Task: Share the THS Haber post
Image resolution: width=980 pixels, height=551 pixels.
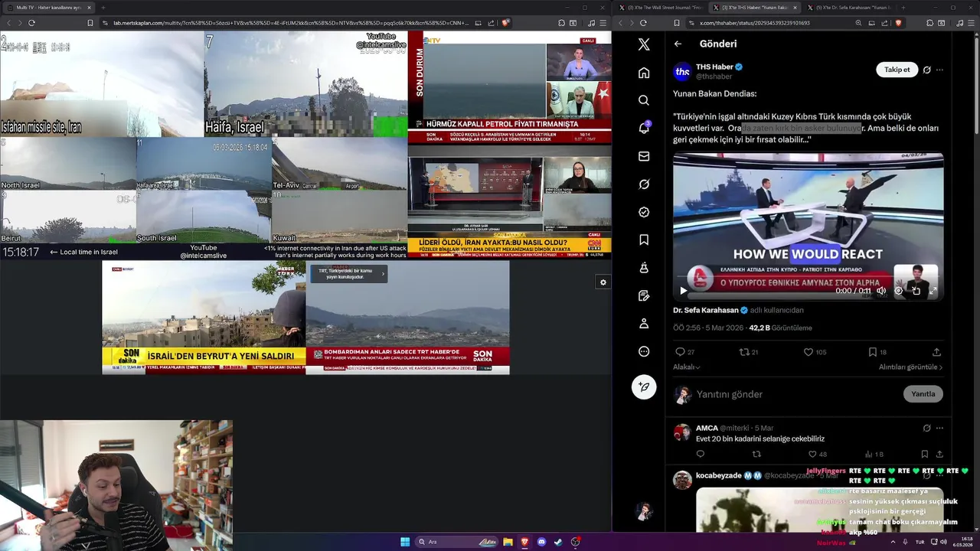Action: click(936, 352)
